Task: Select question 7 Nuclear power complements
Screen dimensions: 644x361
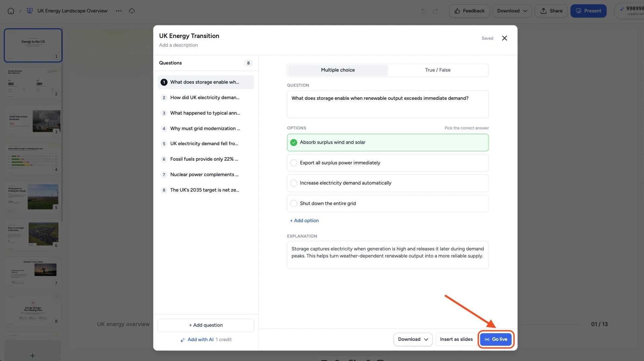Action: tap(206, 174)
